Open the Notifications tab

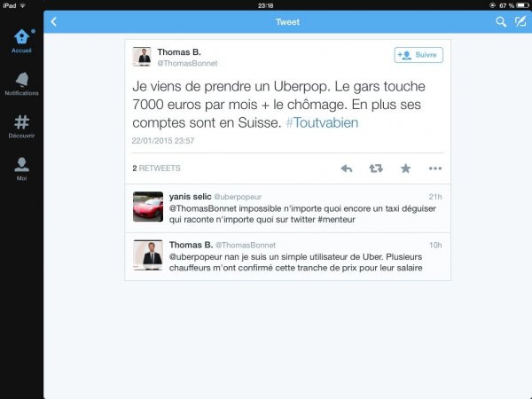[21, 84]
